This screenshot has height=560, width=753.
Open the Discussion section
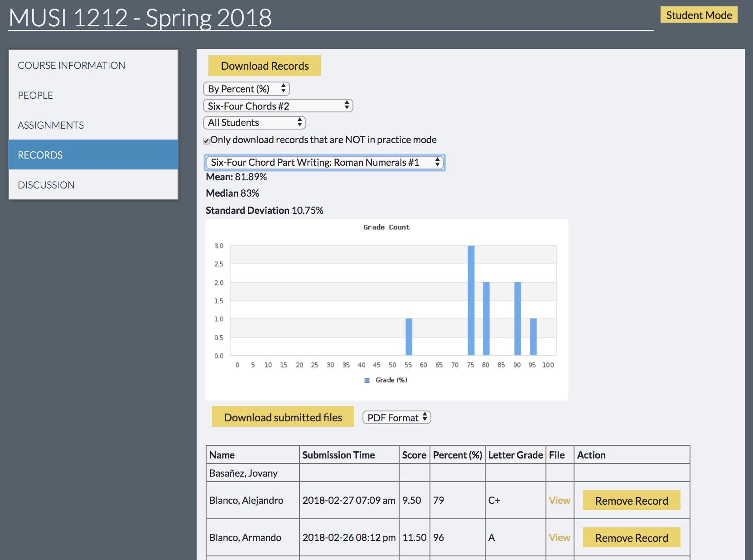coord(46,185)
